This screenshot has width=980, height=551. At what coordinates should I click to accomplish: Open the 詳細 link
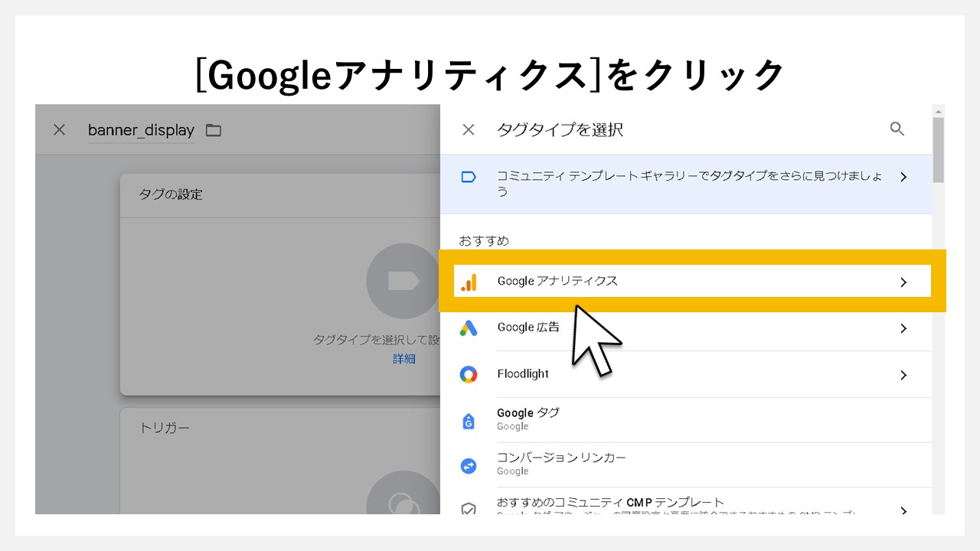pos(403,358)
